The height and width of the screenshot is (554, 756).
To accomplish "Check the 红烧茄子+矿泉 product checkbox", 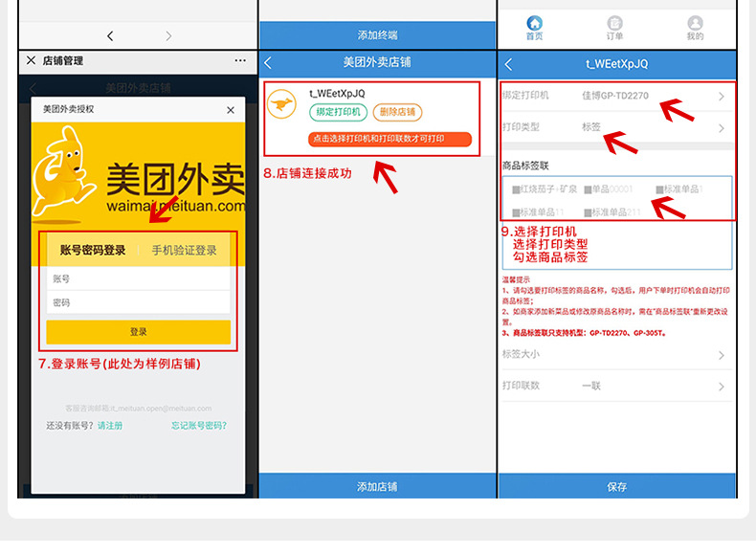I will point(516,189).
